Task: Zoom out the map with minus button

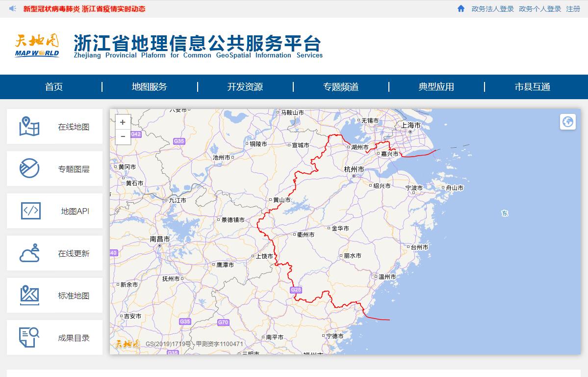Action: 123,136
